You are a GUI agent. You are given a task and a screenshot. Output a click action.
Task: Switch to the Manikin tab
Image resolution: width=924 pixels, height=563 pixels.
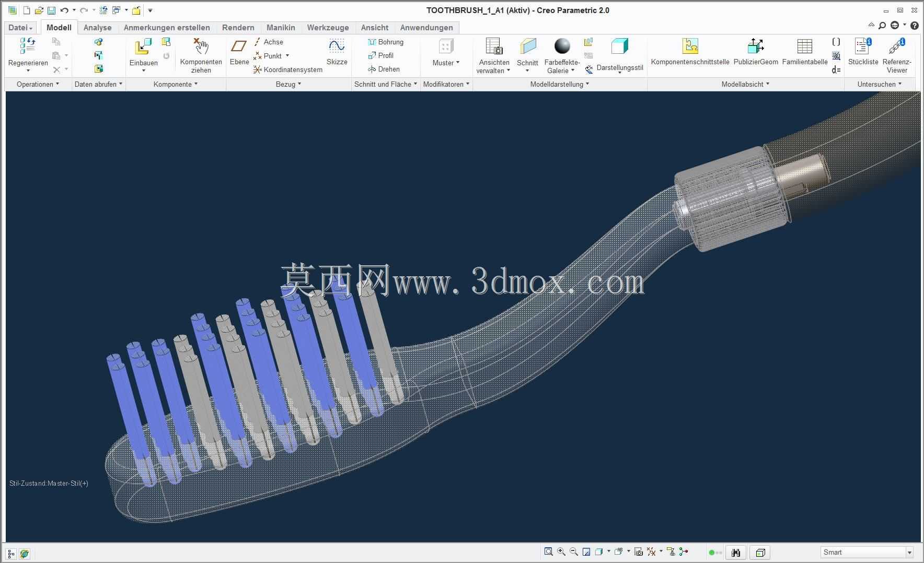pyautogui.click(x=281, y=28)
